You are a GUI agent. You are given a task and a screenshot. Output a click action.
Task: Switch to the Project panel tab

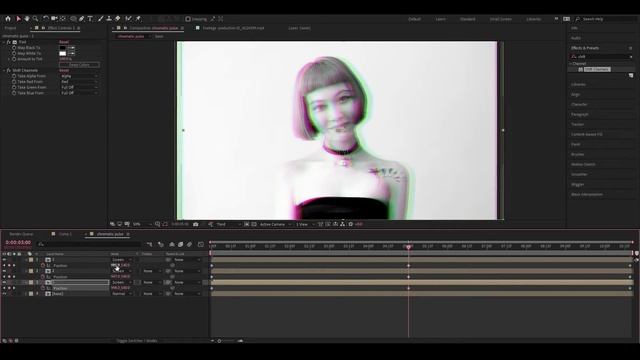point(11,28)
